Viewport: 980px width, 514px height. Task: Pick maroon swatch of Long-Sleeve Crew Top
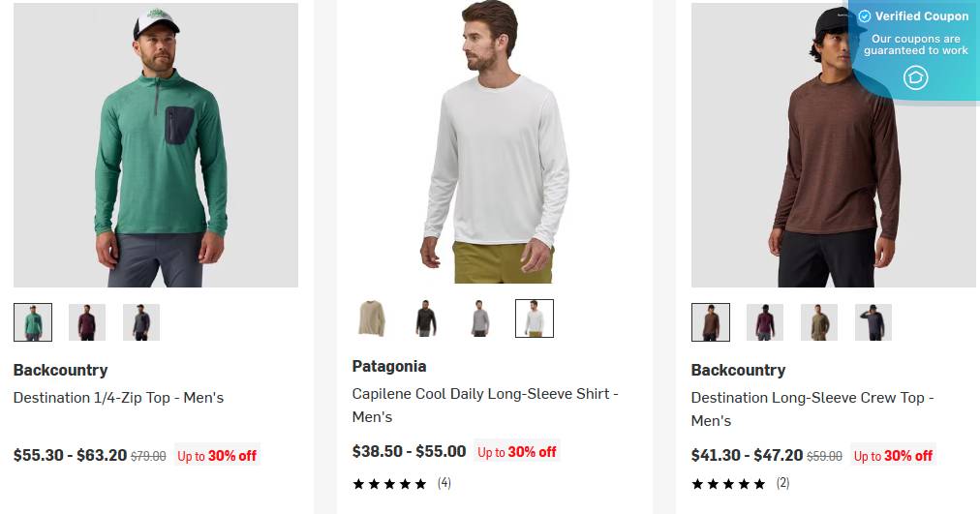tap(765, 322)
